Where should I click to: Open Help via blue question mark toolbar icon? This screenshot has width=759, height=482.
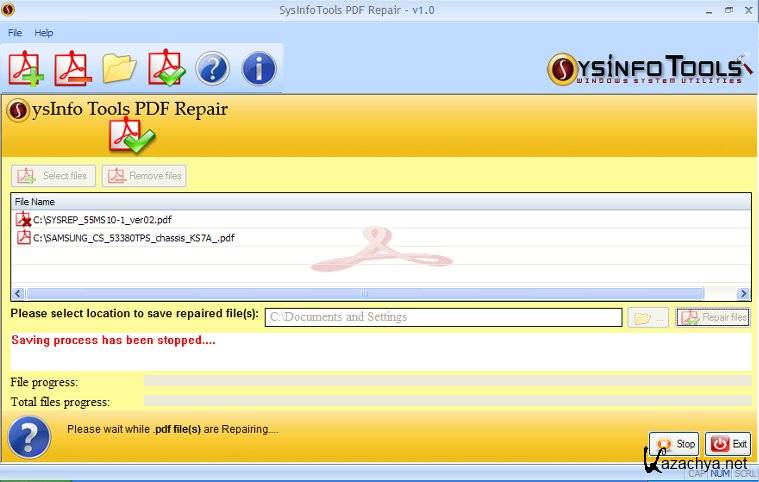pos(212,68)
